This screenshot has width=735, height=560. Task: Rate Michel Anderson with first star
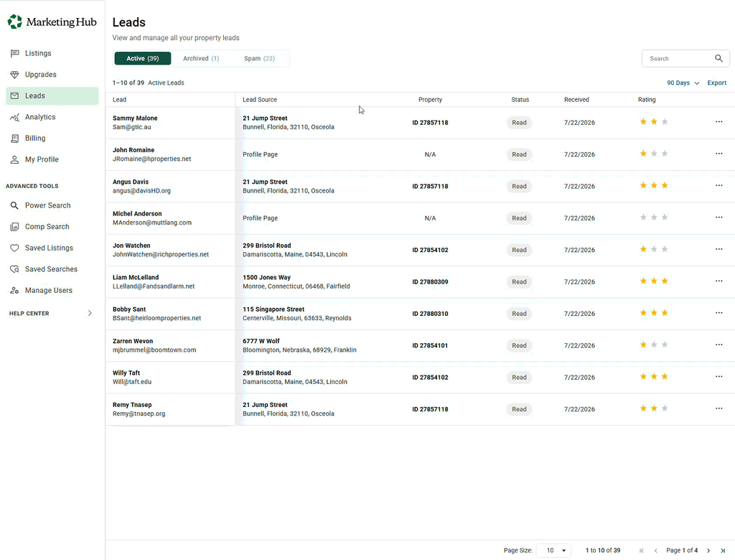pos(643,217)
